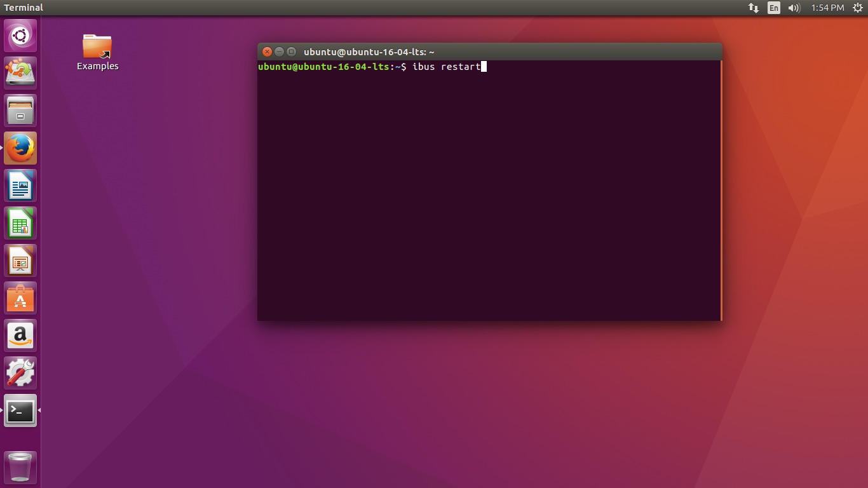Open the Examples folder on the desktop
Viewport: 868px width, 488px height.
coord(97,51)
